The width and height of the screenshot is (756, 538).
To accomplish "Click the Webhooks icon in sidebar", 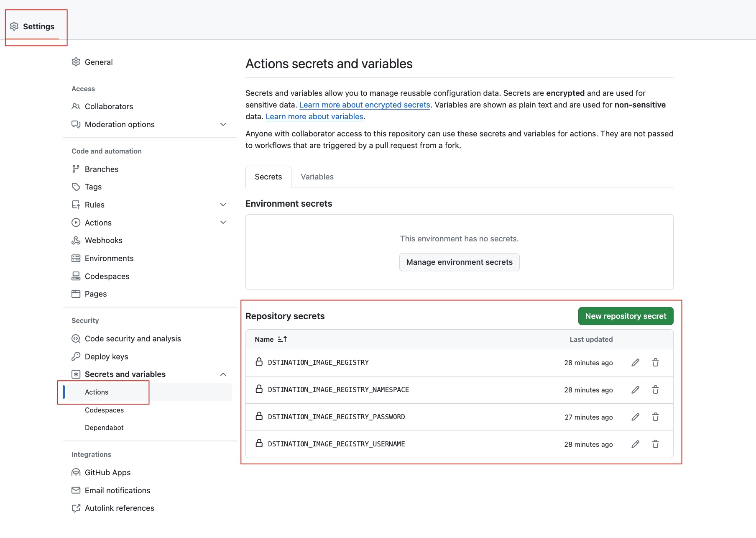I will 76,241.
